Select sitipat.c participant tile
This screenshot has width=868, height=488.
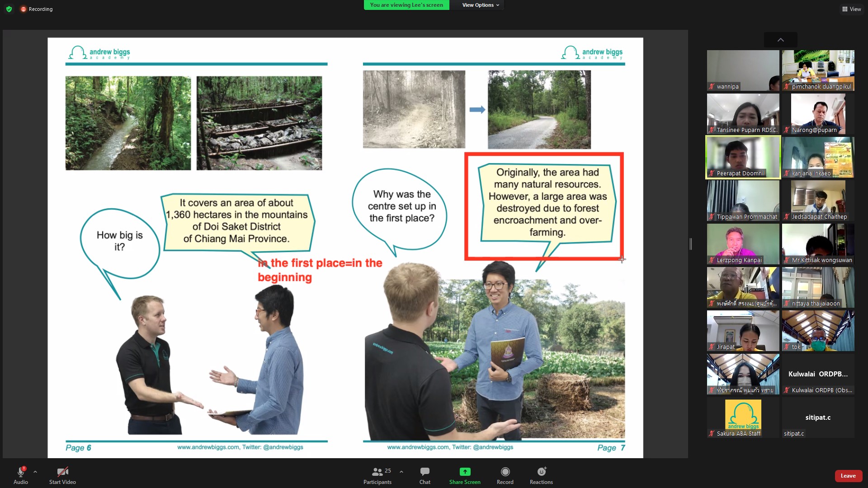[x=818, y=418]
